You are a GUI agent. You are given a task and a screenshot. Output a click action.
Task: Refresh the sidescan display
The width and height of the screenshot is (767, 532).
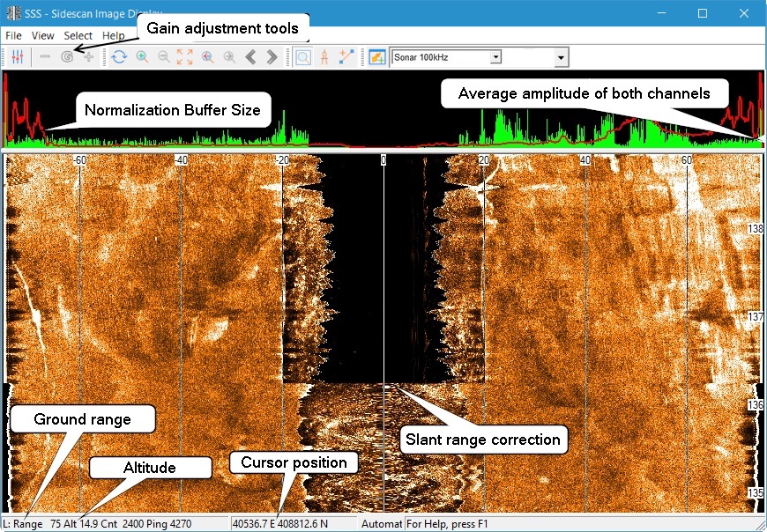[x=119, y=57]
